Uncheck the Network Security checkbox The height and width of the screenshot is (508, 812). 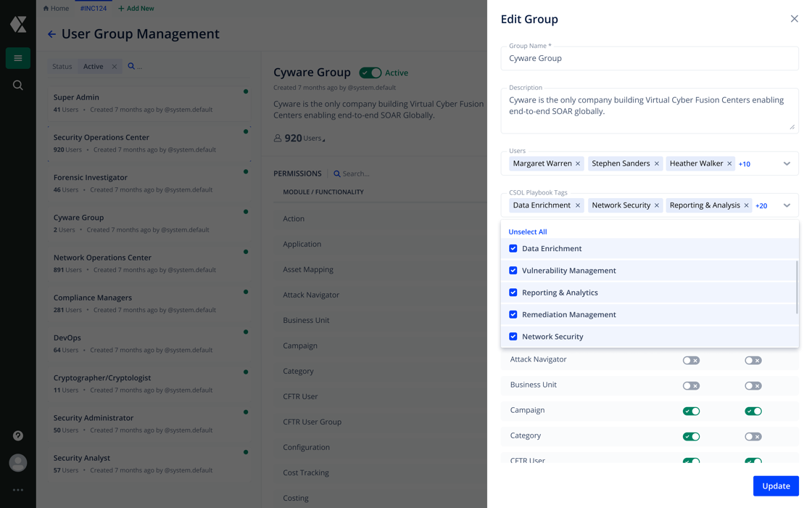[513, 337]
